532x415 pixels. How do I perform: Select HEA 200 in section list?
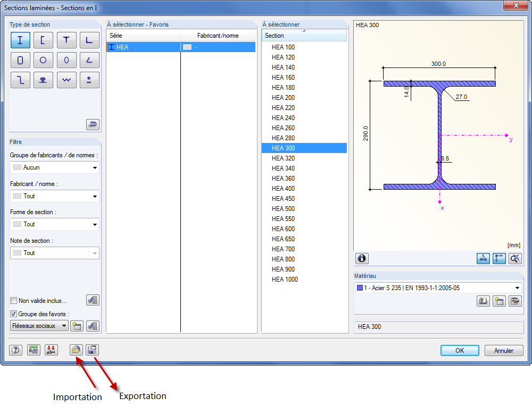(304, 98)
